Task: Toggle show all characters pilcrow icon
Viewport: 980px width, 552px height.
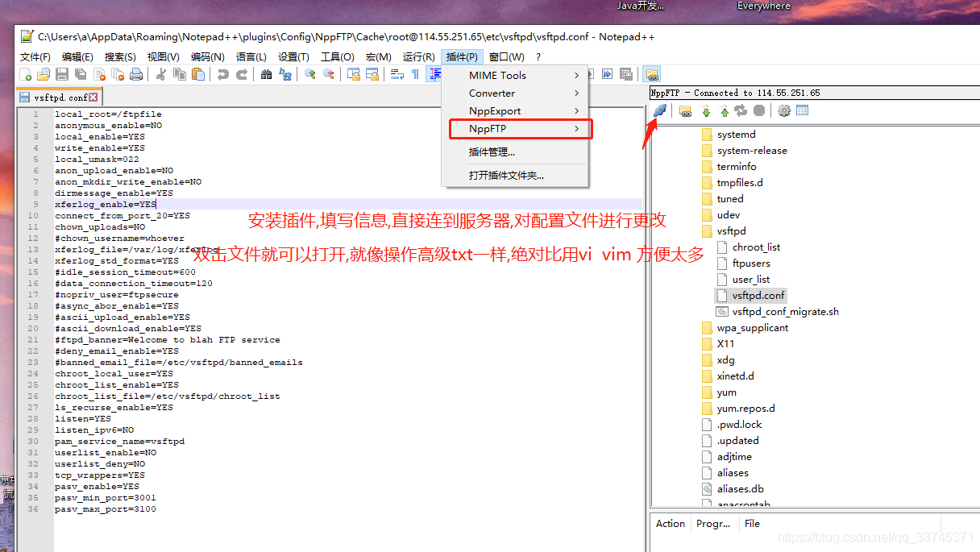Action: [x=415, y=74]
